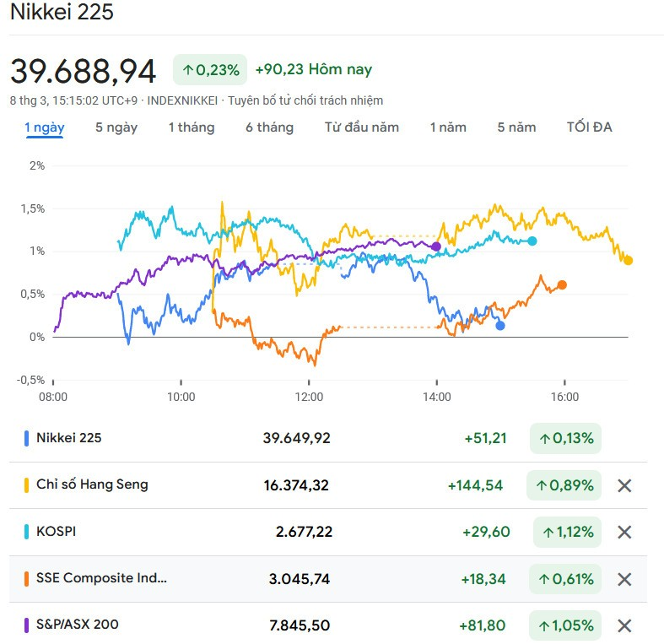Select the TỐI ĐA range tab
Viewport: 664px width, 644px height.
click(590, 127)
